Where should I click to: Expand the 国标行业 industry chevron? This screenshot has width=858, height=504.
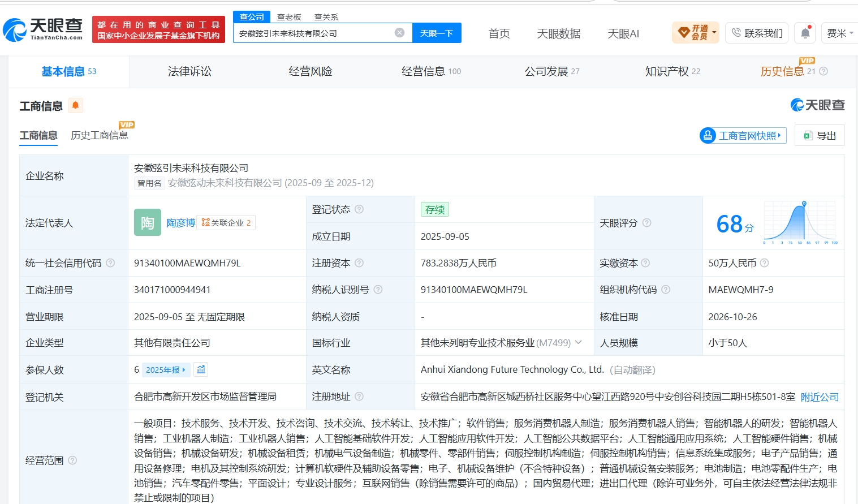[579, 342]
